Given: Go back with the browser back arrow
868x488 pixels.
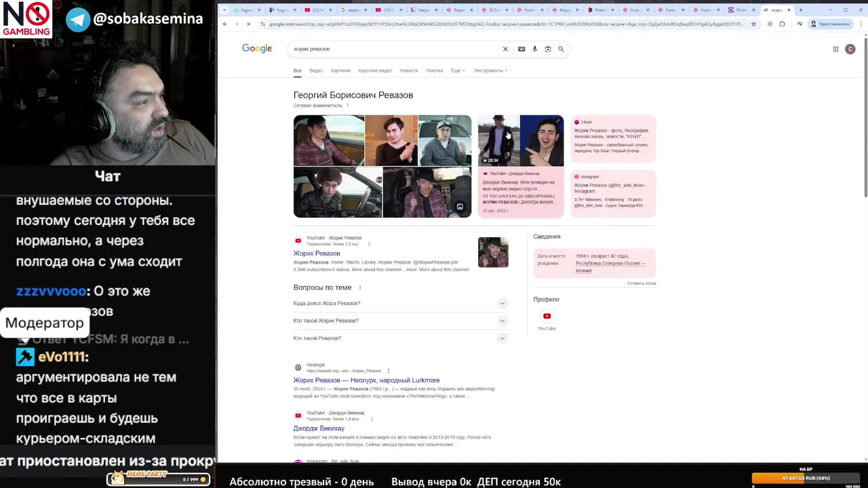Looking at the screenshot, I should coord(225,24).
